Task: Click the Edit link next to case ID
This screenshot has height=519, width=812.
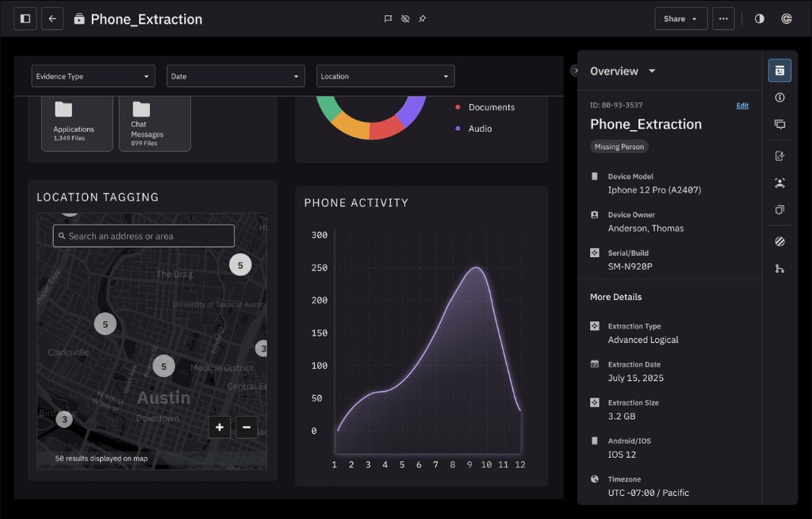Action: coord(742,105)
